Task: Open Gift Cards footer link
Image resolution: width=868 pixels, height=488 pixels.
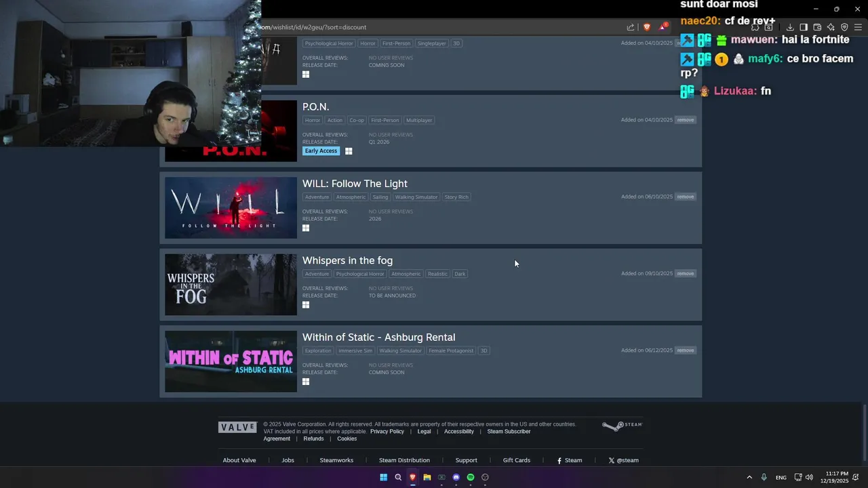Action: point(516,460)
